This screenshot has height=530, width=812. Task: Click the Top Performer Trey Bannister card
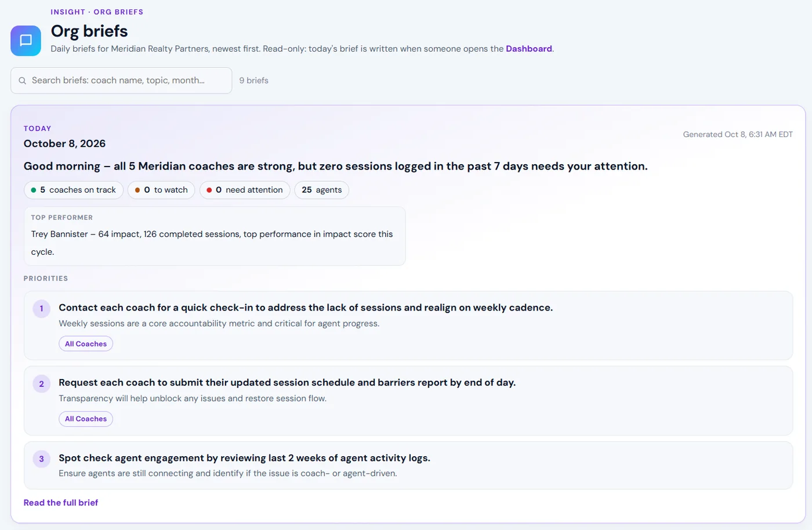pos(215,236)
